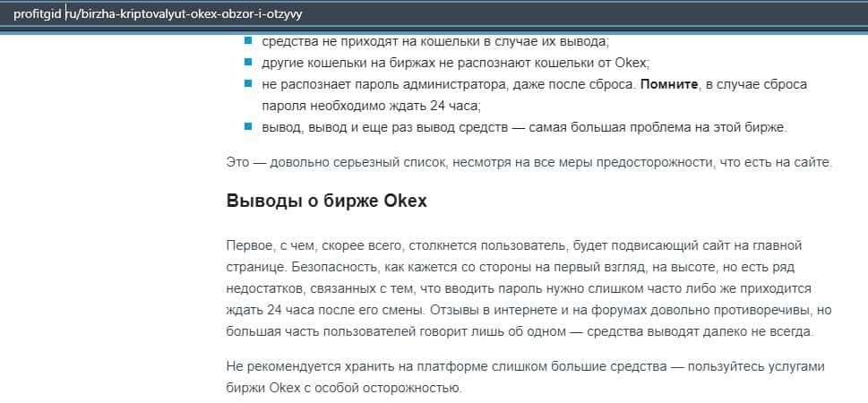Image resolution: width=868 pixels, height=403 pixels.
Task: Click the line starting "ждать 24 часа после его смены"
Action: tap(529, 310)
